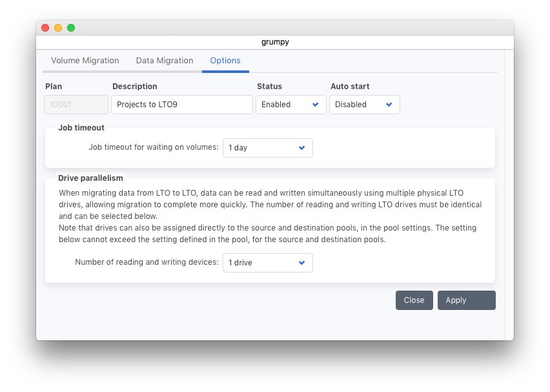
Task: Close the window with the red button
Action: point(45,28)
